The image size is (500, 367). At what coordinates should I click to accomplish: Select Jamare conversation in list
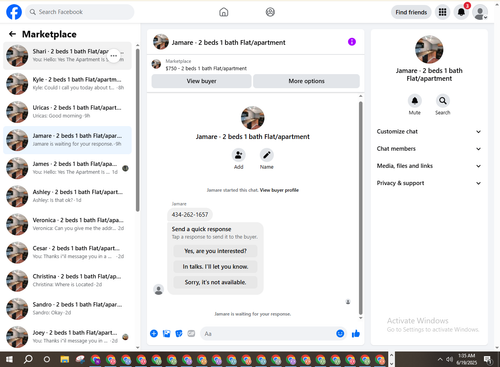tap(67, 140)
